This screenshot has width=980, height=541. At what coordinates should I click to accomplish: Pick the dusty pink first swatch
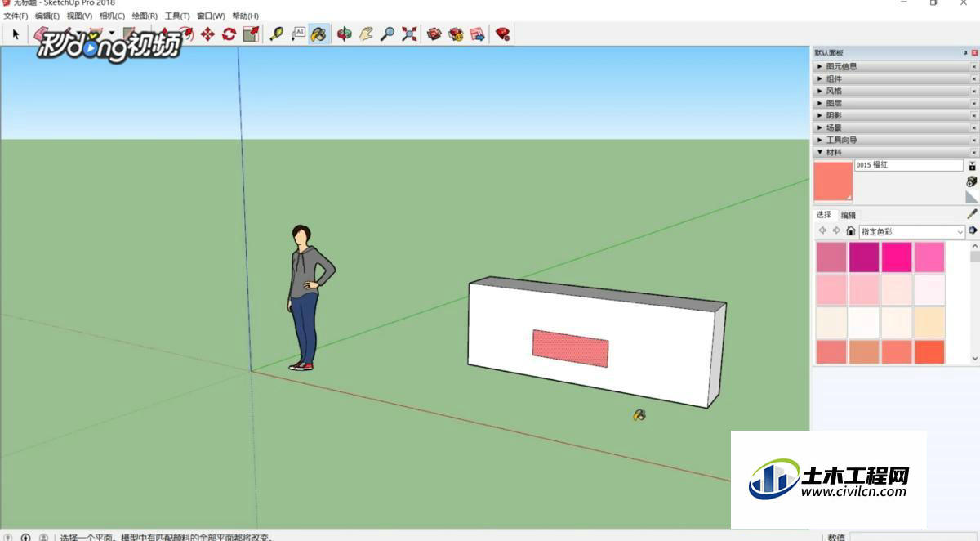(x=831, y=257)
